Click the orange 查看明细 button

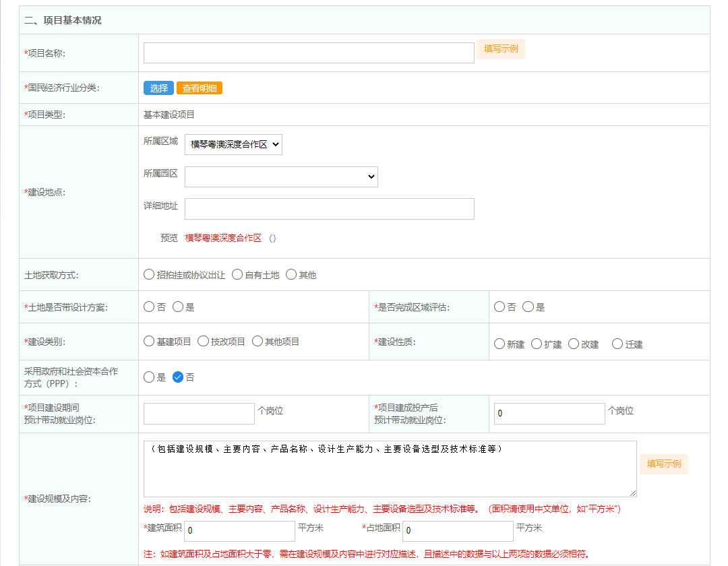click(x=200, y=88)
